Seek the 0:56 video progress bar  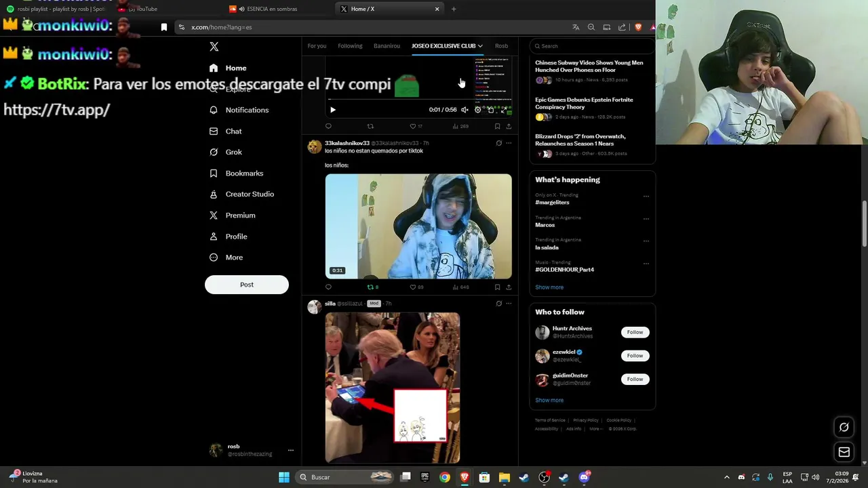[418, 100]
